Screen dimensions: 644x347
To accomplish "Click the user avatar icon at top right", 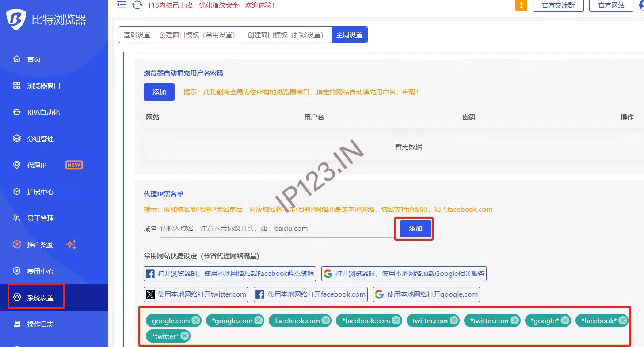I will (x=642, y=5).
